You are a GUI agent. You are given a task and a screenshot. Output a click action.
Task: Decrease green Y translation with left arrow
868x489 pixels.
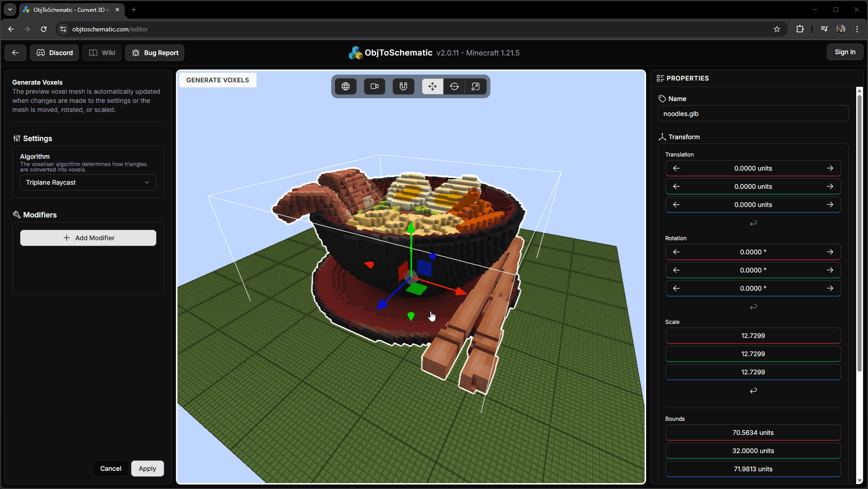pos(676,187)
